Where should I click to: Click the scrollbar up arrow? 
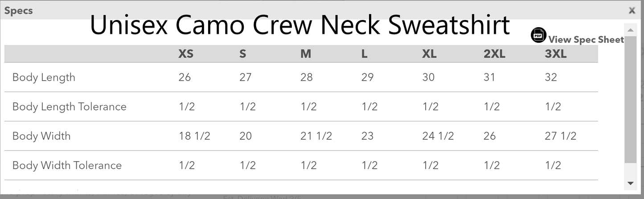[x=630, y=30]
